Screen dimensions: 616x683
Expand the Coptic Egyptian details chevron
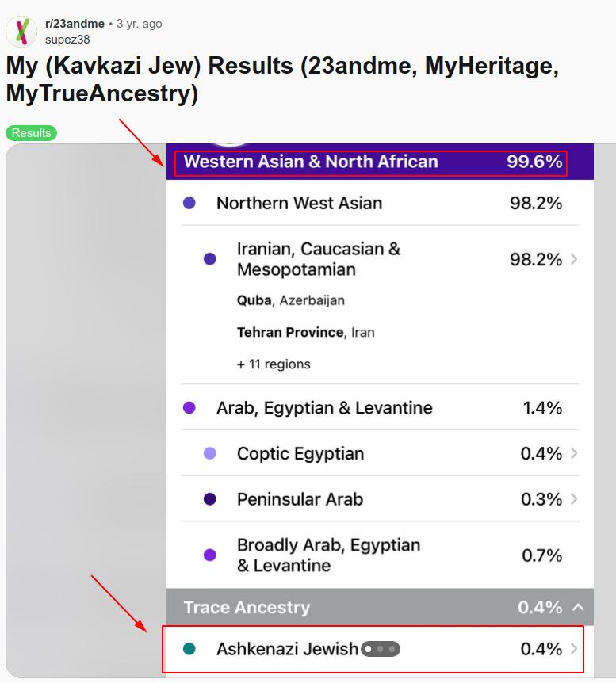tap(574, 453)
